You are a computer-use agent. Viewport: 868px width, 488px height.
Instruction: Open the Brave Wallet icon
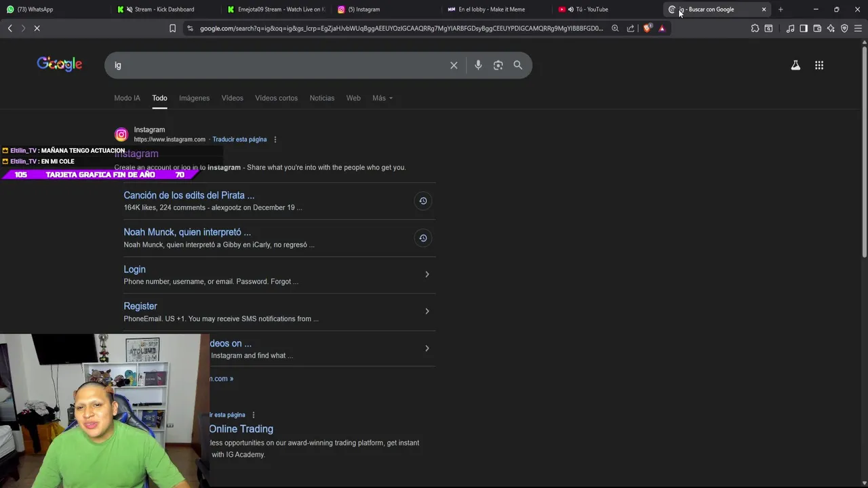coord(817,28)
